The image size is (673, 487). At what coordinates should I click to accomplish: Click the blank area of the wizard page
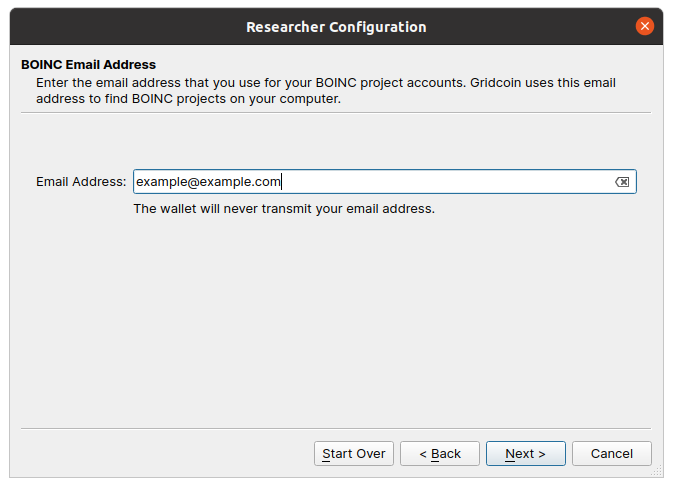[x=336, y=322]
